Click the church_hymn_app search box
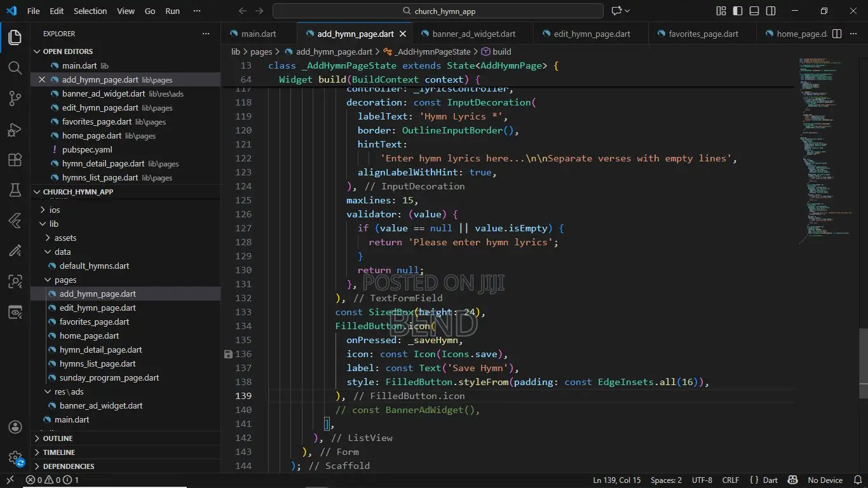This screenshot has height=488, width=868. point(438,11)
